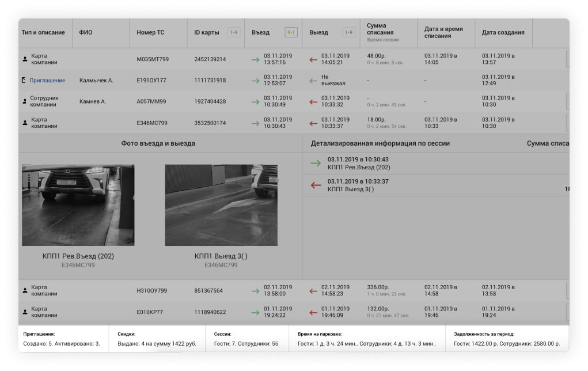The width and height of the screenshot is (588, 371).
Task: Click green arrow in session details at 10:30:43
Action: point(316,163)
